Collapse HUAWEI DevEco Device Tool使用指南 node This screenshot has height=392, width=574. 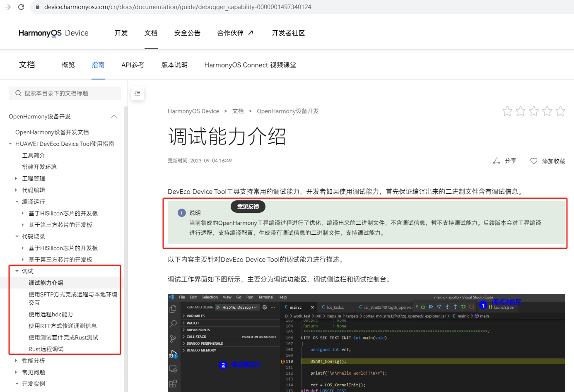(10, 144)
